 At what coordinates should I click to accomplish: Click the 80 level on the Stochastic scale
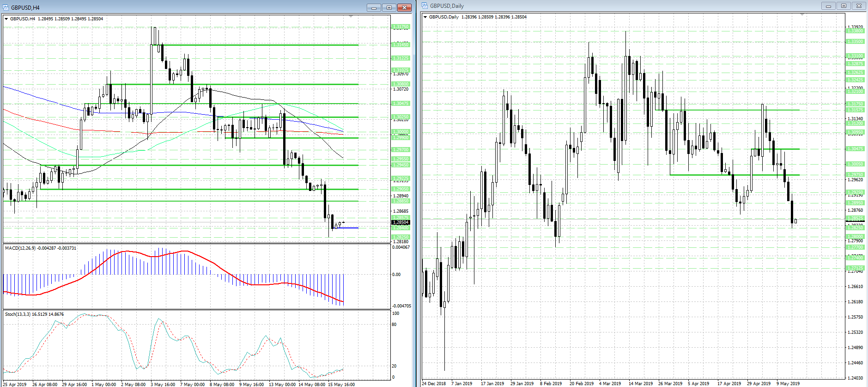click(x=394, y=325)
